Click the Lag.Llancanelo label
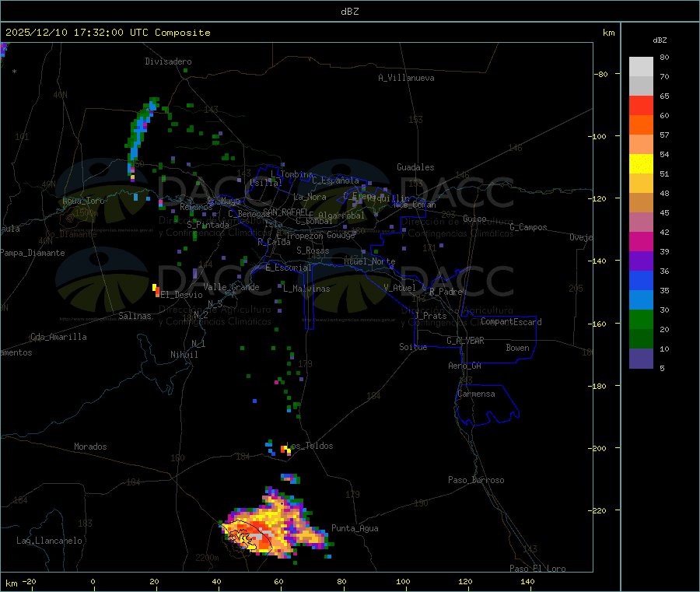Screen dimensions: 700x592 (49, 541)
